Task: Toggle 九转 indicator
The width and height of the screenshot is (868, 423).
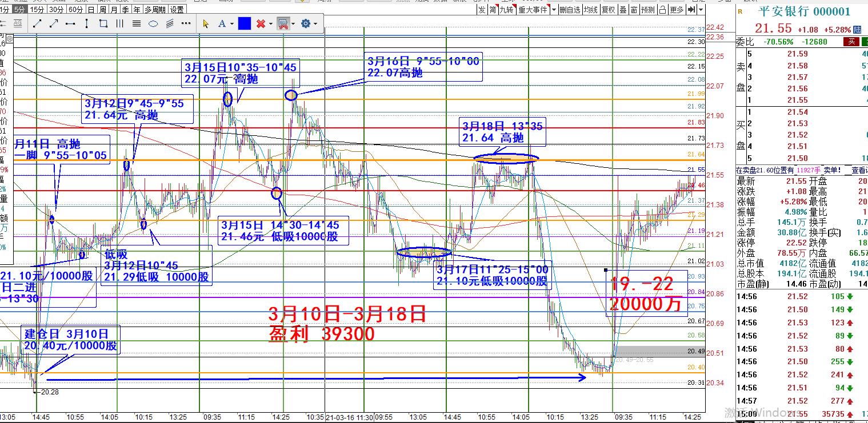Action: pyautogui.click(x=507, y=10)
